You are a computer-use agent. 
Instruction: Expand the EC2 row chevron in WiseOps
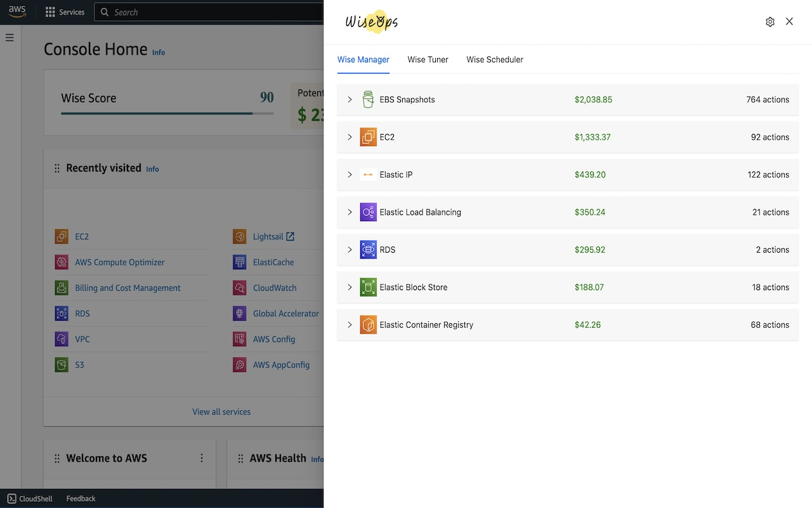click(x=350, y=137)
